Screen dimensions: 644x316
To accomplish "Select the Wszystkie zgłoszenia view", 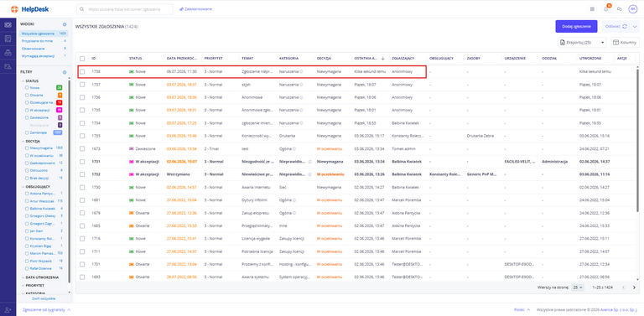I will click(x=44, y=34).
